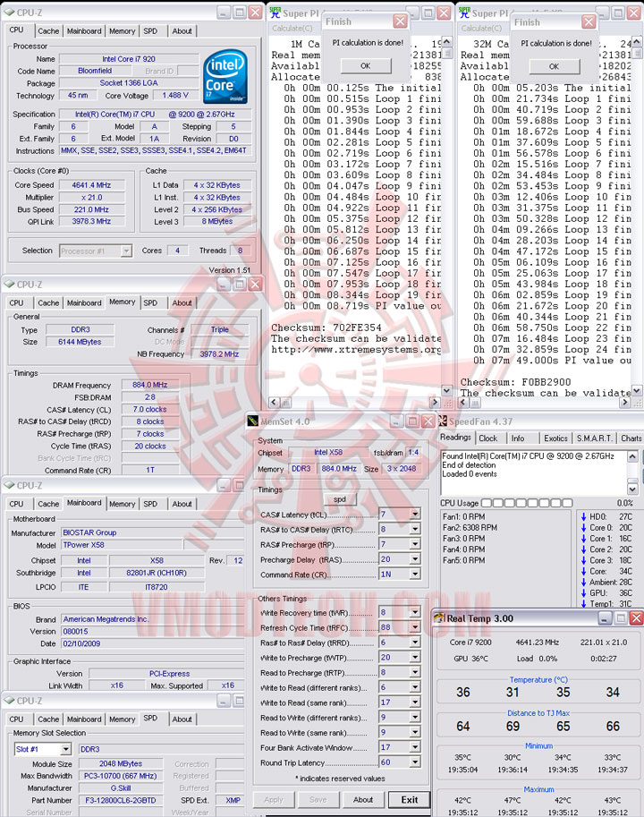Click the About button at MemSet's bottom
Viewport: 644px width, 817px height.
pyautogui.click(x=363, y=800)
